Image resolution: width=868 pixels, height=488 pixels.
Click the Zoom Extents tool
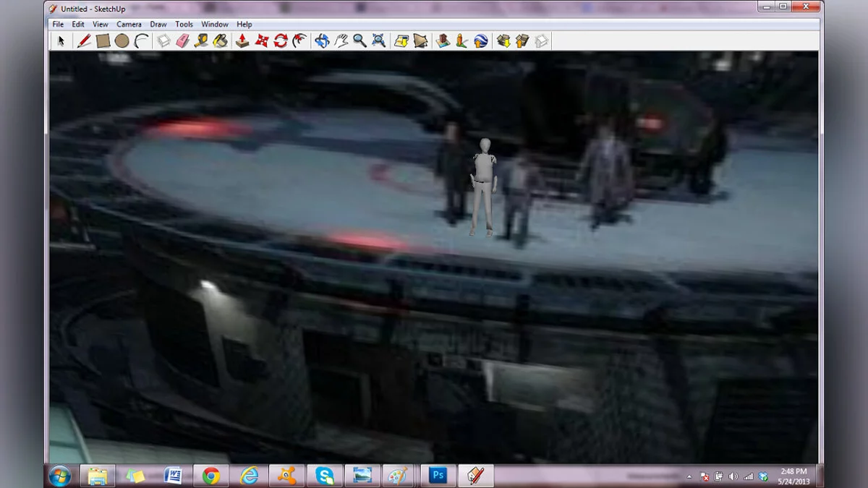[378, 41]
